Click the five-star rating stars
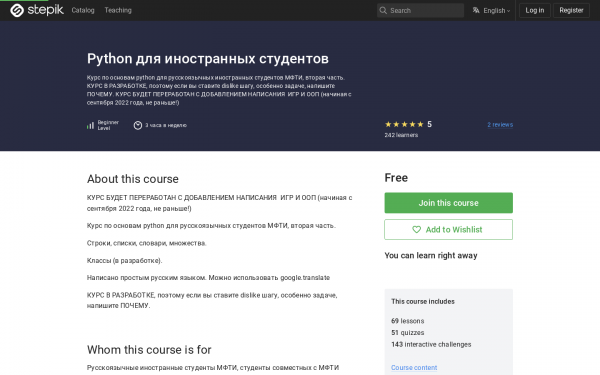Viewport: 600px width, 375px height. coord(404,124)
